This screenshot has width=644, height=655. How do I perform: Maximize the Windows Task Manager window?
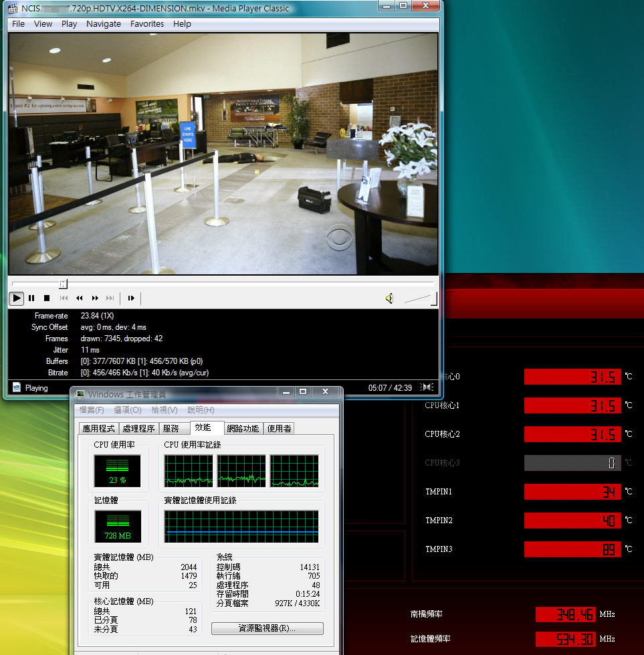point(303,392)
